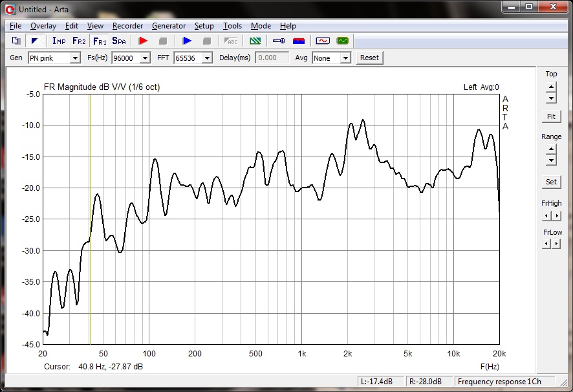
Task: Click the Left Avg:0 graph label
Action: [481, 87]
